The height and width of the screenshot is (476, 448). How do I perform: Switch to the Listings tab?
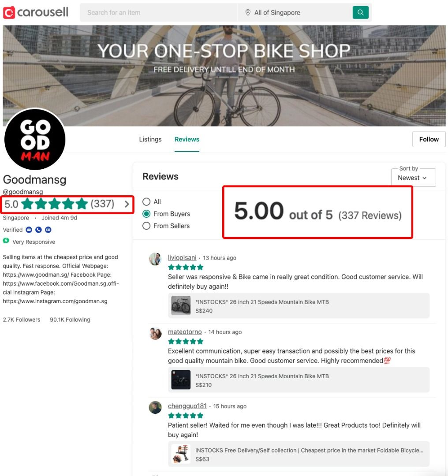[150, 139]
